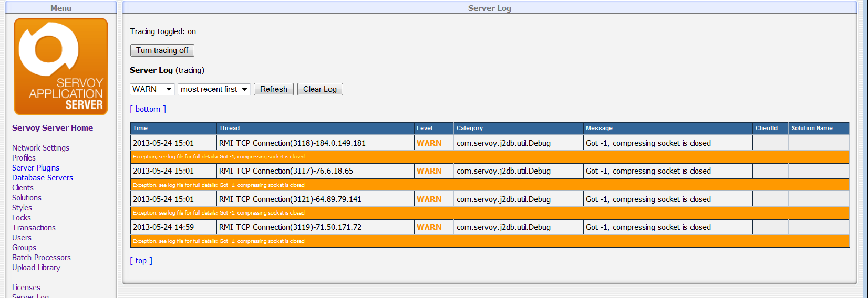The width and height of the screenshot is (868, 298).
Task: View the Locks page
Action: click(22, 218)
